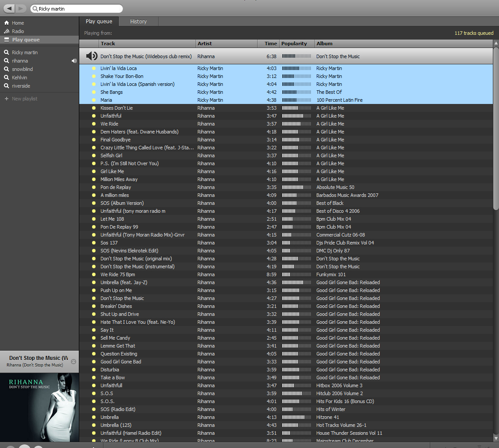Click the search icon beside 'riverside'

click(6, 85)
